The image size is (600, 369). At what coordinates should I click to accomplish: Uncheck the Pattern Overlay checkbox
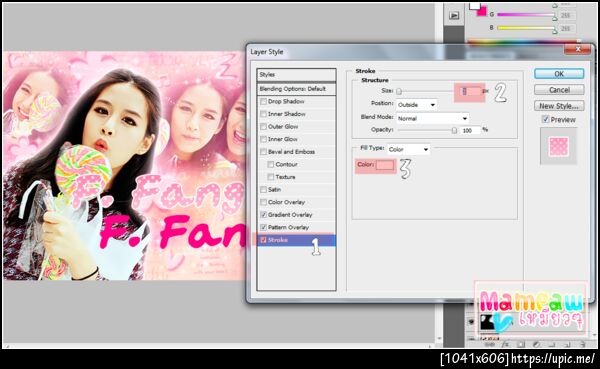click(263, 227)
